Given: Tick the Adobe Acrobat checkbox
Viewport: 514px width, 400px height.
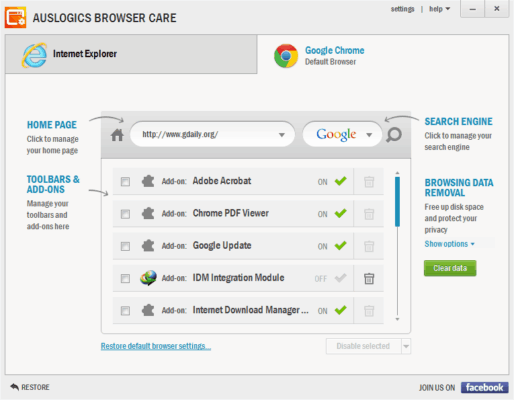Looking at the screenshot, I should [x=125, y=182].
